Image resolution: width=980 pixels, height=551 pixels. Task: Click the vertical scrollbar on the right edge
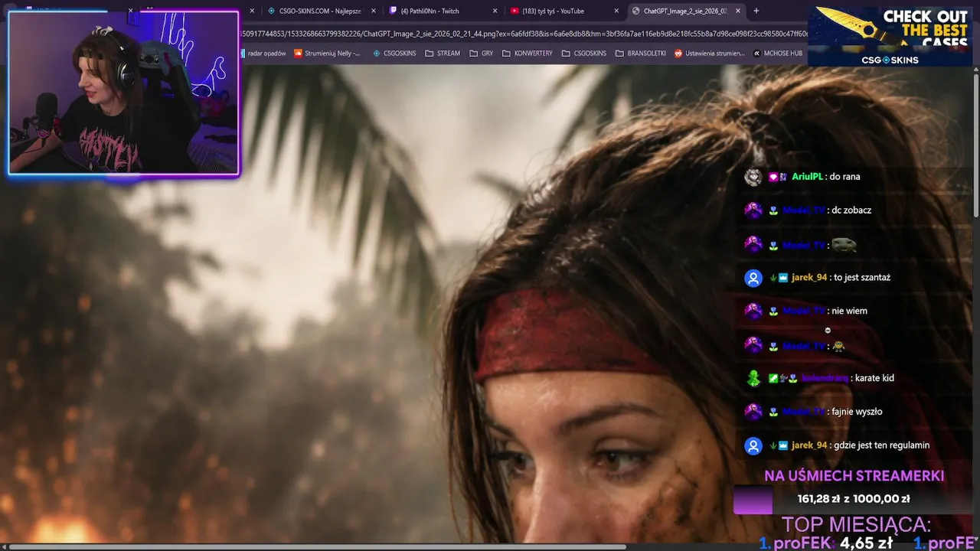click(976, 145)
